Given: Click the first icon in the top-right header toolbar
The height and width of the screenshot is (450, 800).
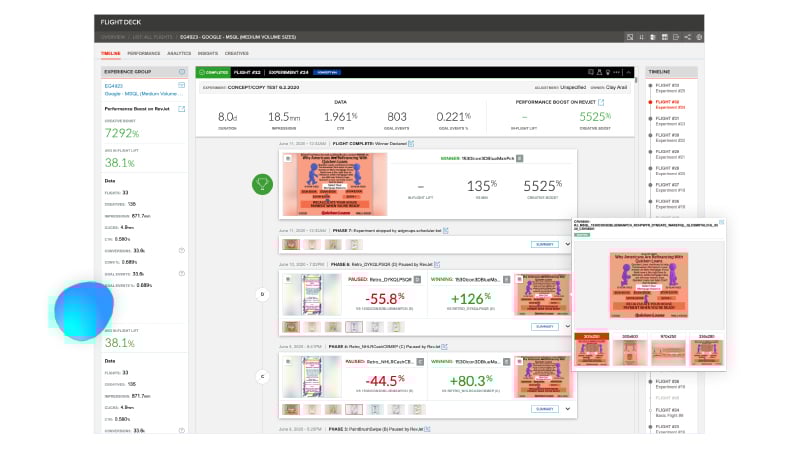Looking at the screenshot, I should pos(630,37).
